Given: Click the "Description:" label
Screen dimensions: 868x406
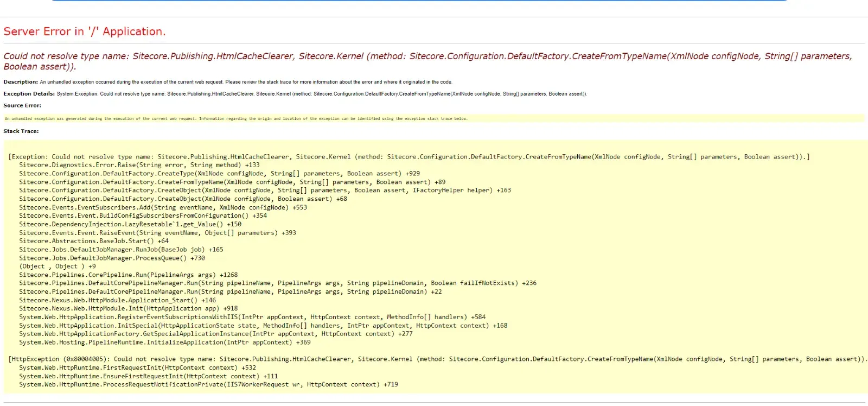Looking at the screenshot, I should 21,82.
